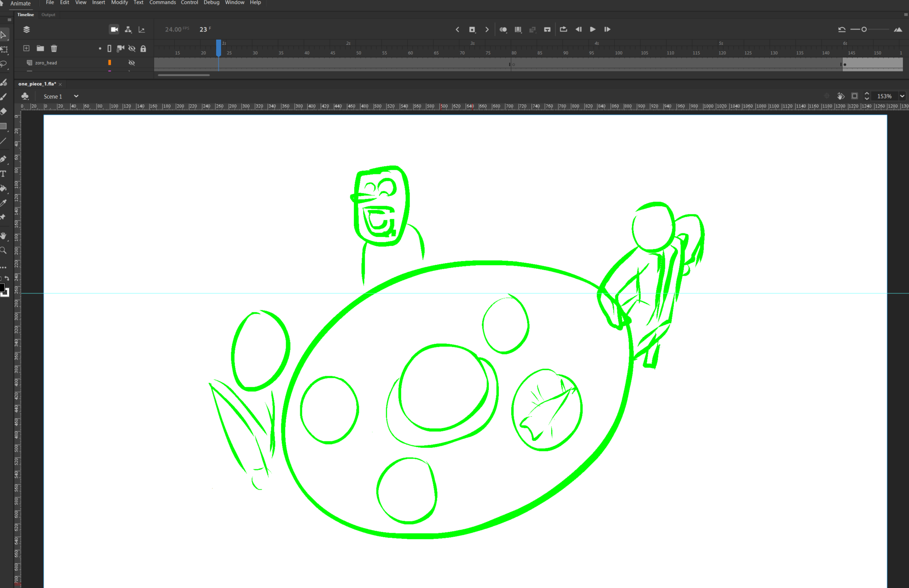This screenshot has width=909, height=588.
Task: Select the Lasso tool
Action: point(3,64)
